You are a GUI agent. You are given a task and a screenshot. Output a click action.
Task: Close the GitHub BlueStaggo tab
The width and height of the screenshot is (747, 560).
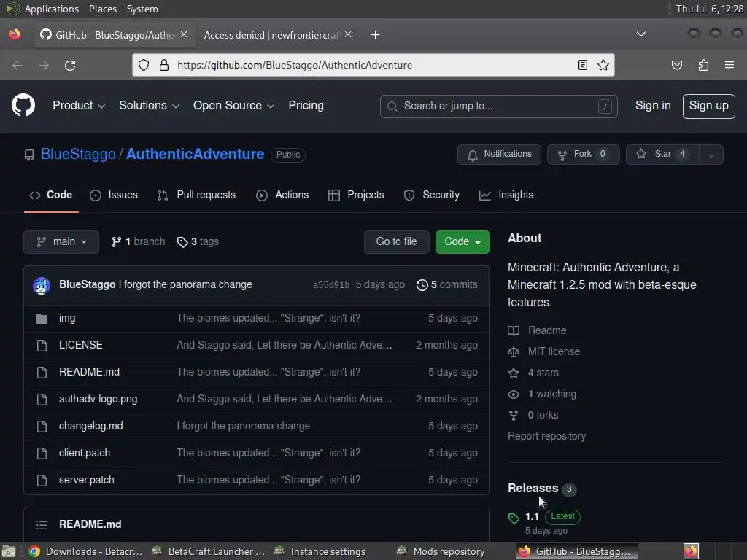[x=184, y=34]
